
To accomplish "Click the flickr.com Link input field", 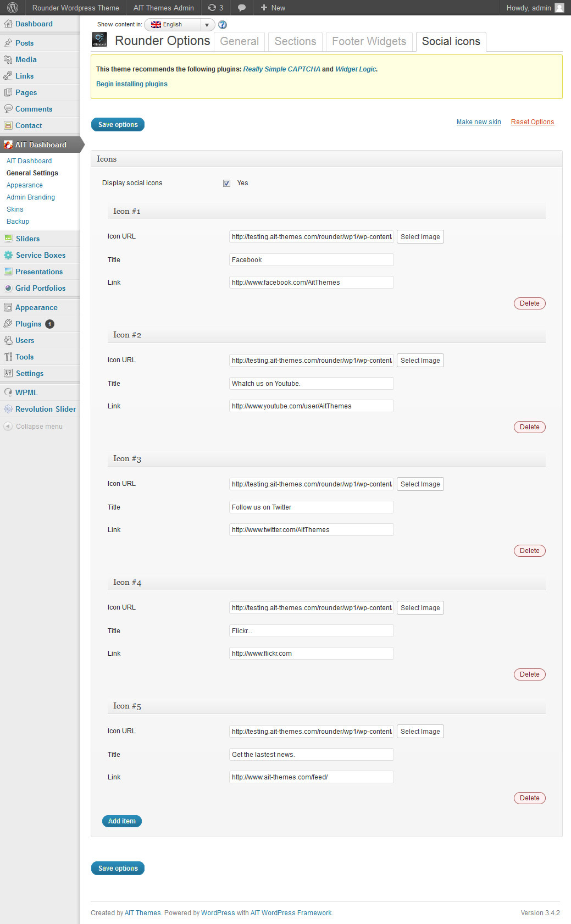I will point(312,654).
